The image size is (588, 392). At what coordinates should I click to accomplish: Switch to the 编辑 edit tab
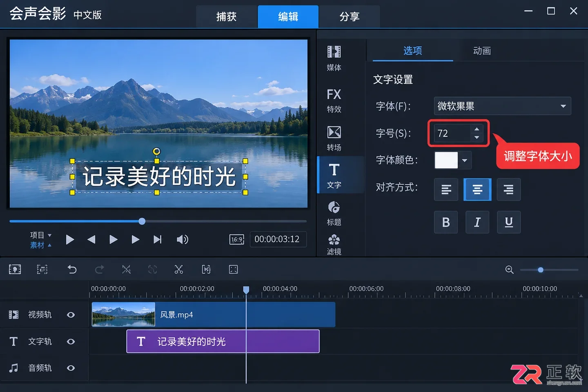tap(288, 17)
